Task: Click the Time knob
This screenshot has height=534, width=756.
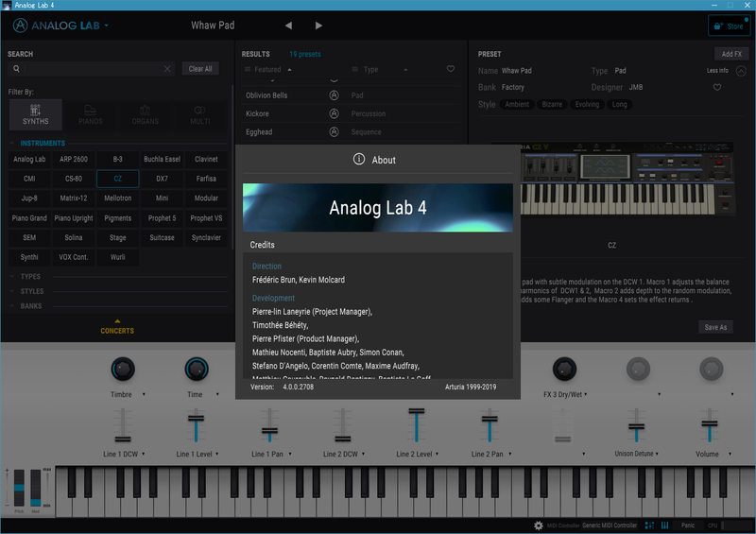Action: (x=197, y=370)
